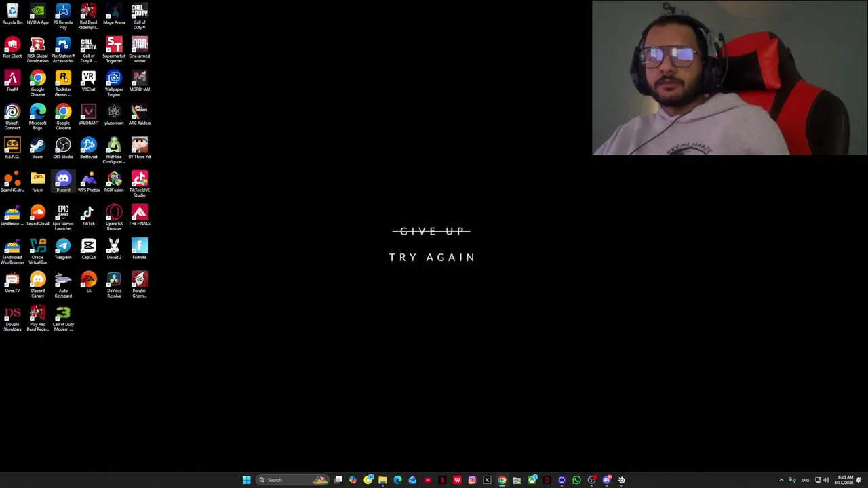Launch TikTok desktop icon
This screenshot has height=488, width=868.
pos(88,216)
